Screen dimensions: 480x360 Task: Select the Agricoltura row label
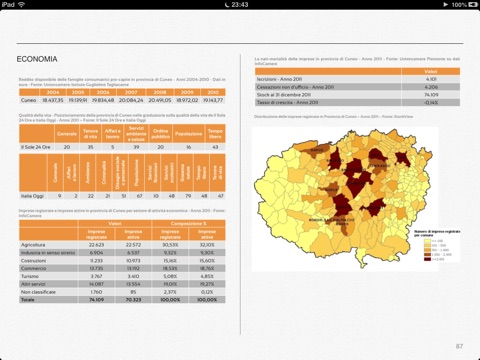tap(33, 245)
